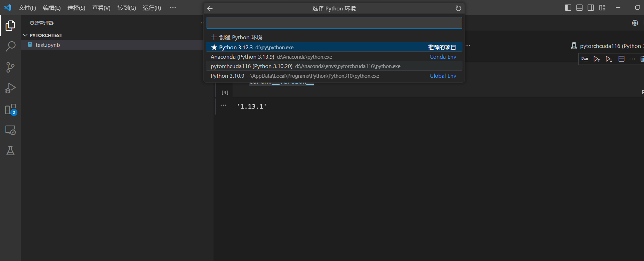Select Python 3.10.9 global environment

[x=334, y=76]
